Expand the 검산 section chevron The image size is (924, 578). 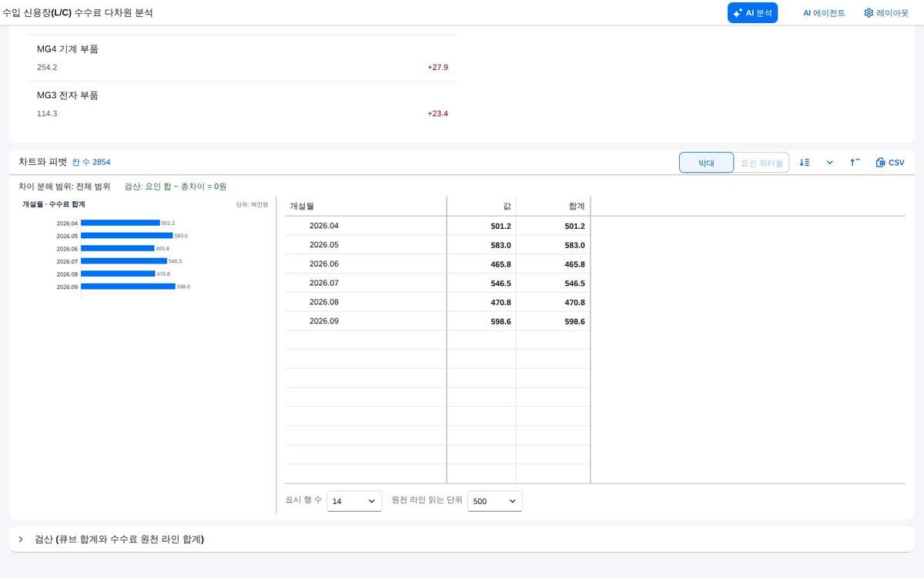(21, 539)
